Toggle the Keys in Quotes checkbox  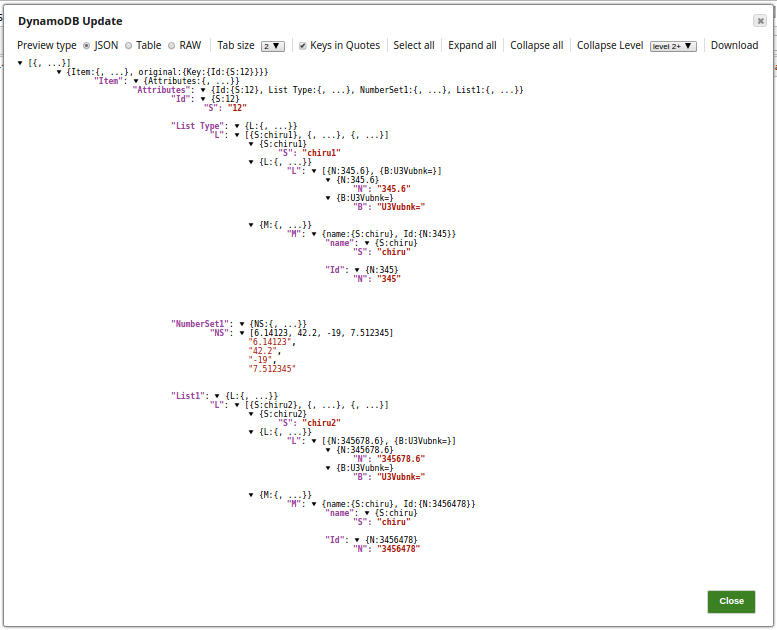click(x=302, y=46)
